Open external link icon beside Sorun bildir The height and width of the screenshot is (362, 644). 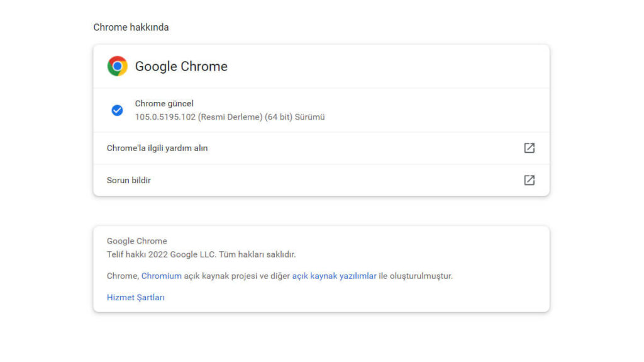pos(529,180)
